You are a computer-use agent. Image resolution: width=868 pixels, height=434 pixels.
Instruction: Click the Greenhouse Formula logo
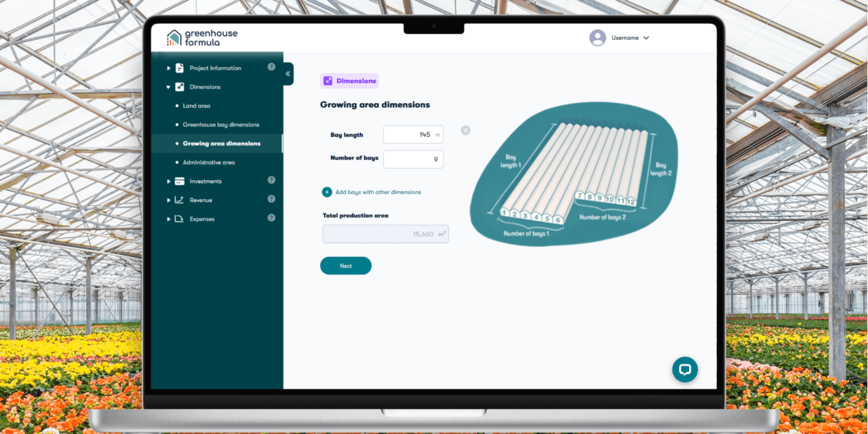pyautogui.click(x=202, y=37)
